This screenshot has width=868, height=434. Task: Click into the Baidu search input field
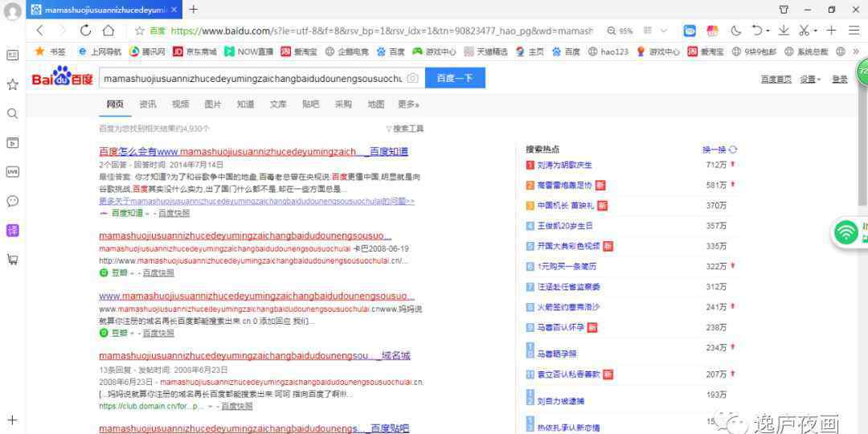click(252, 78)
